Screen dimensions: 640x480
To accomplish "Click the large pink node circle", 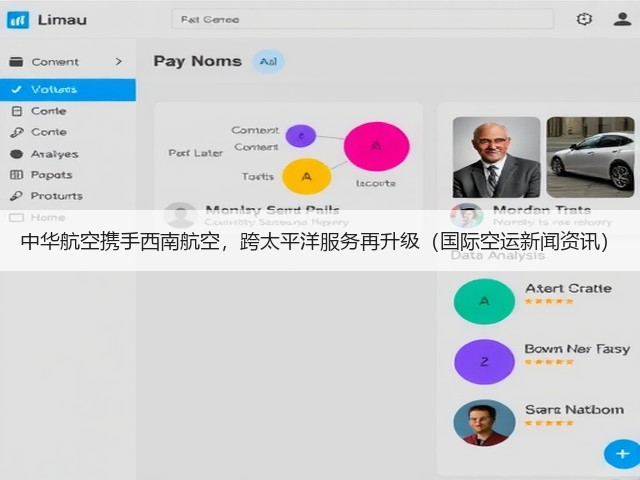I will 376,146.
